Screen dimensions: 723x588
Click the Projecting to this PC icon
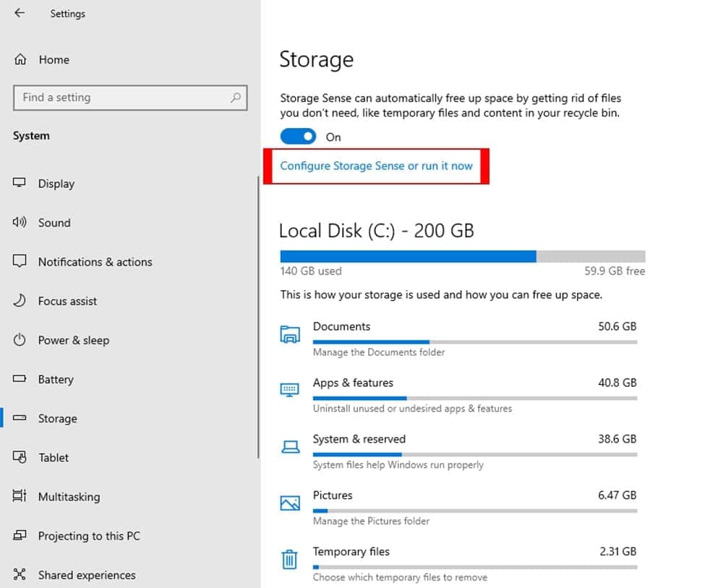tap(20, 535)
